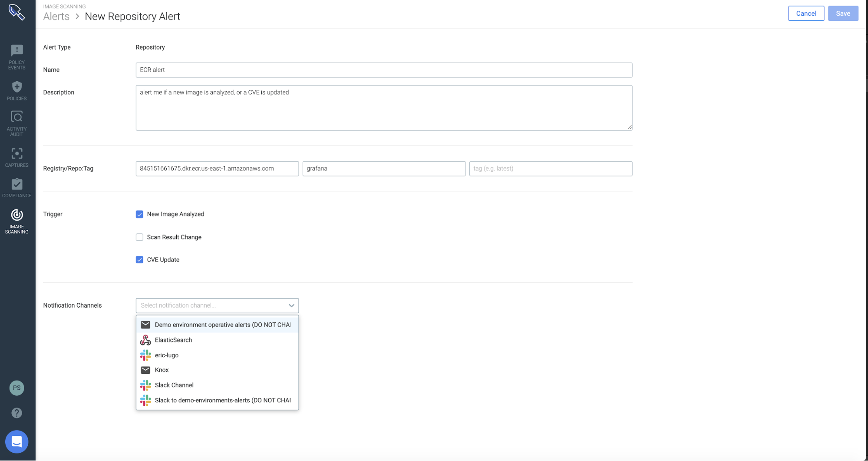The height and width of the screenshot is (461, 868).
Task: Click the Cancel button
Action: (x=806, y=13)
